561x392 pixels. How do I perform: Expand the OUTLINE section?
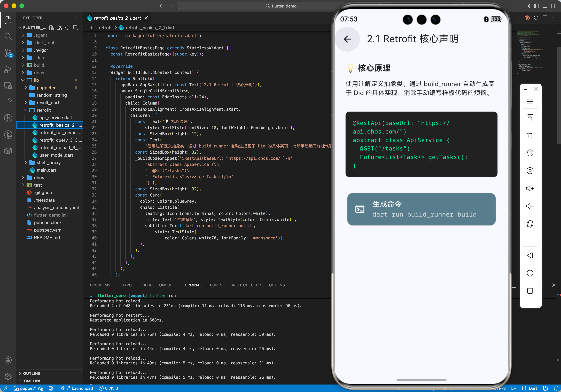click(x=32, y=373)
